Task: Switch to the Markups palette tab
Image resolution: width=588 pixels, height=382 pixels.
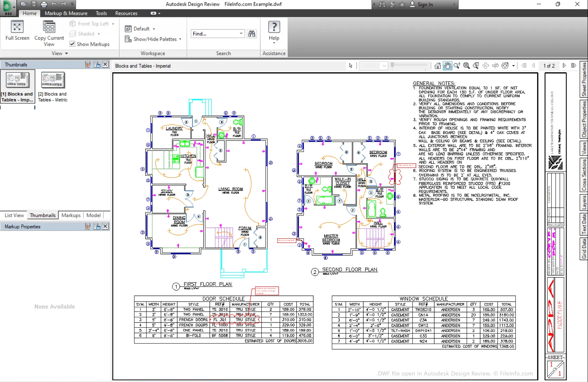Action: pos(71,215)
